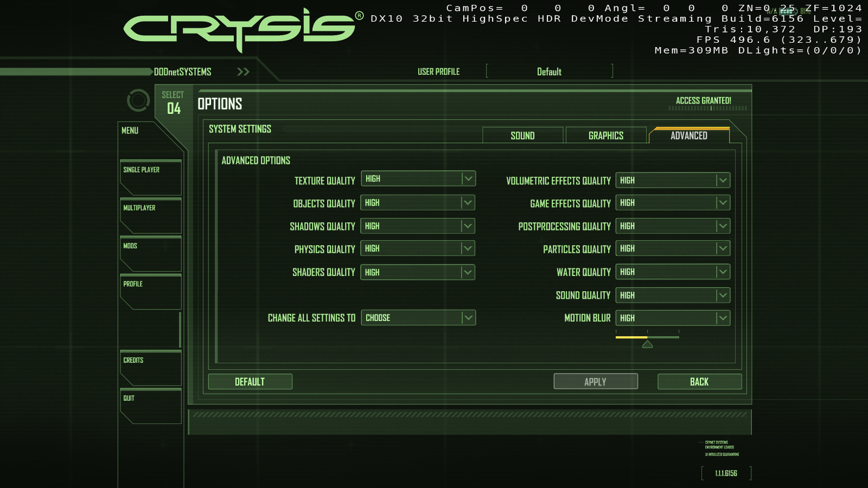Open the Multiplayer menu
The width and height of the screenshot is (868, 488).
[x=151, y=216]
